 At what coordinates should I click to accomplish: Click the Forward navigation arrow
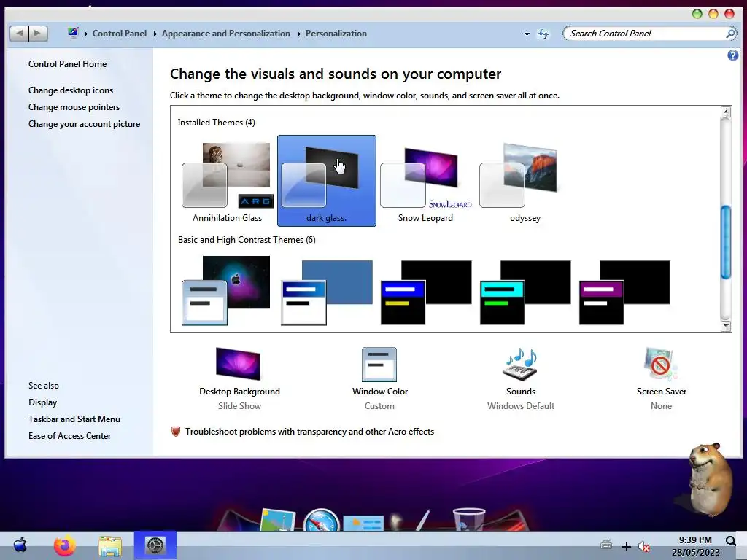[38, 34]
